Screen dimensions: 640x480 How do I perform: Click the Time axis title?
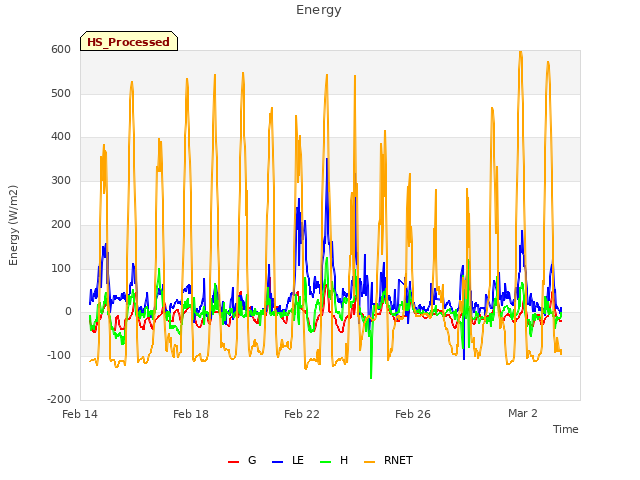click(566, 429)
